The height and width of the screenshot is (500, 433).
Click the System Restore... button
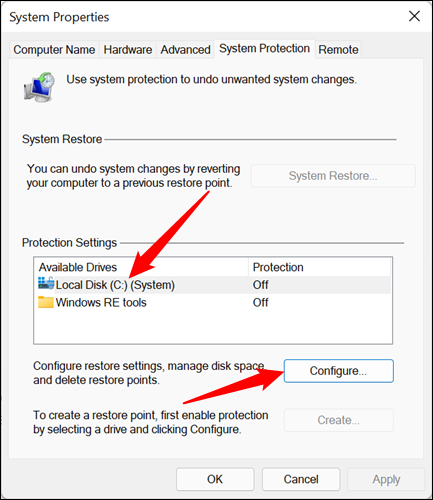click(x=333, y=176)
